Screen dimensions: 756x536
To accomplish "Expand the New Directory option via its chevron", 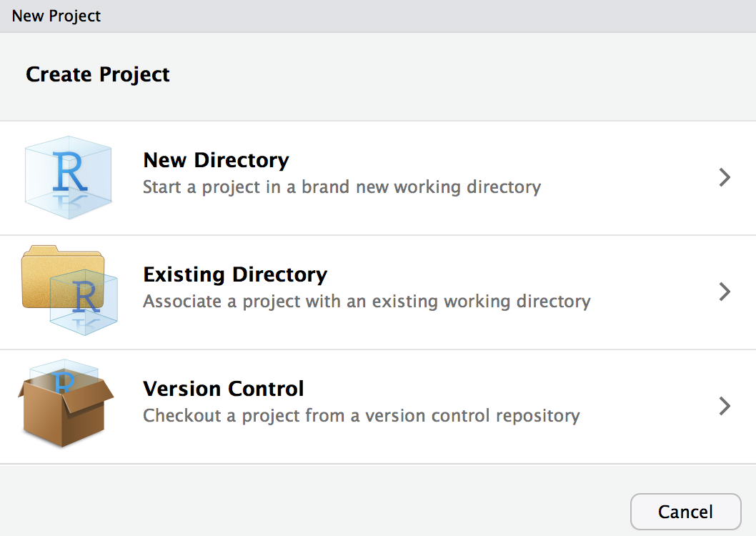I will tap(725, 177).
